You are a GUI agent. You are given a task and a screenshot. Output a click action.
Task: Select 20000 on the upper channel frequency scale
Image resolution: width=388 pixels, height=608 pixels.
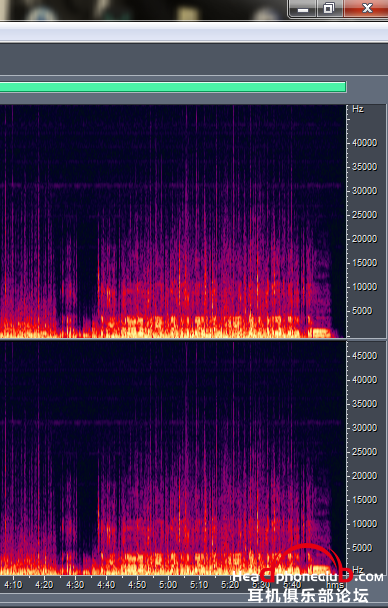[x=364, y=239]
